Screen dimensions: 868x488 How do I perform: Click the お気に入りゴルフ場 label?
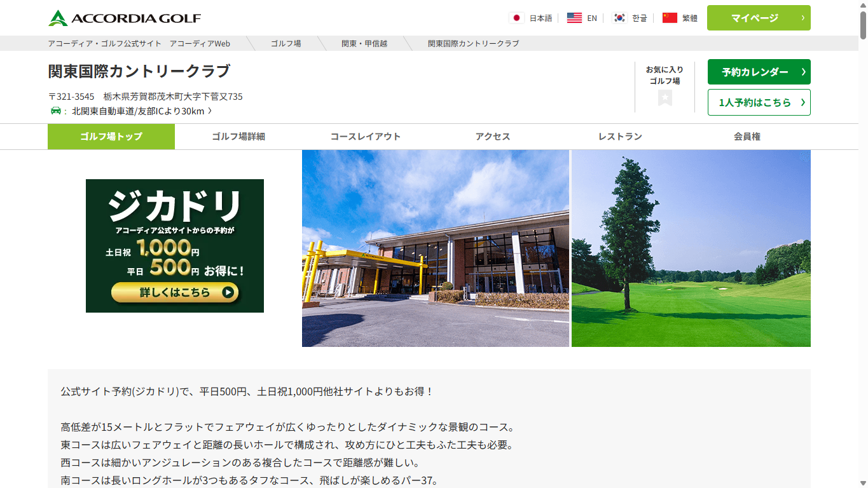665,75
